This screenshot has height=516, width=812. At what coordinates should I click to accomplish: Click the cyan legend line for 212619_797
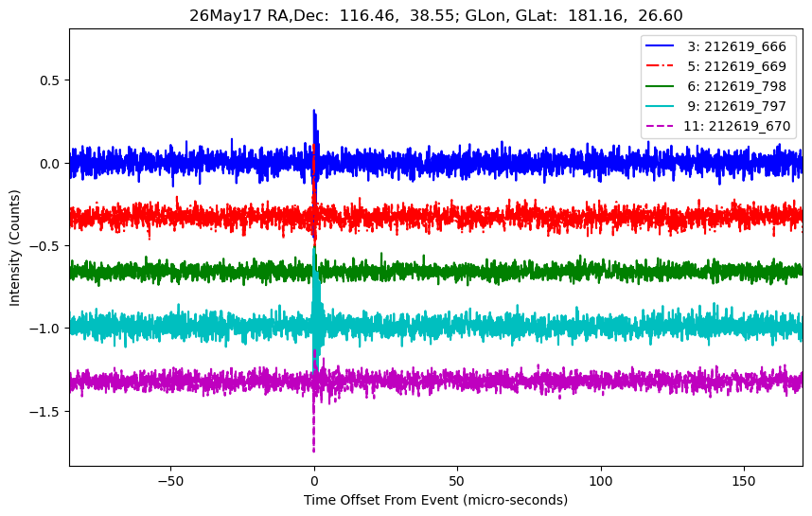660,106
